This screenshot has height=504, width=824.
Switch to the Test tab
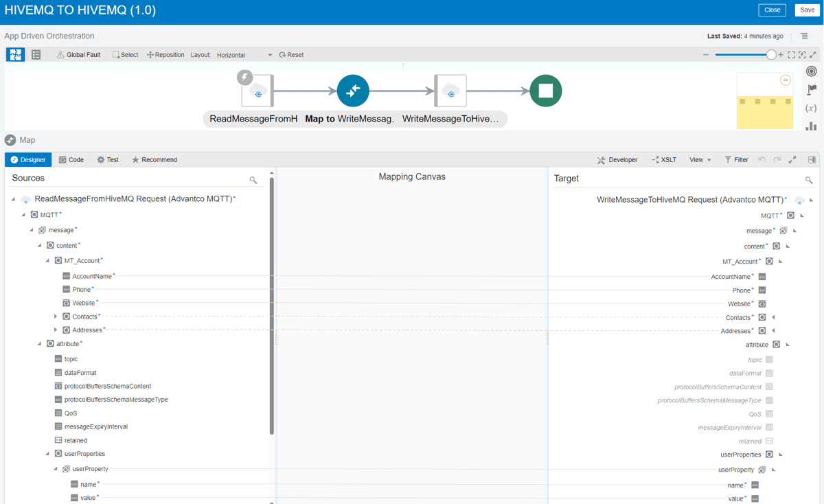pos(108,160)
